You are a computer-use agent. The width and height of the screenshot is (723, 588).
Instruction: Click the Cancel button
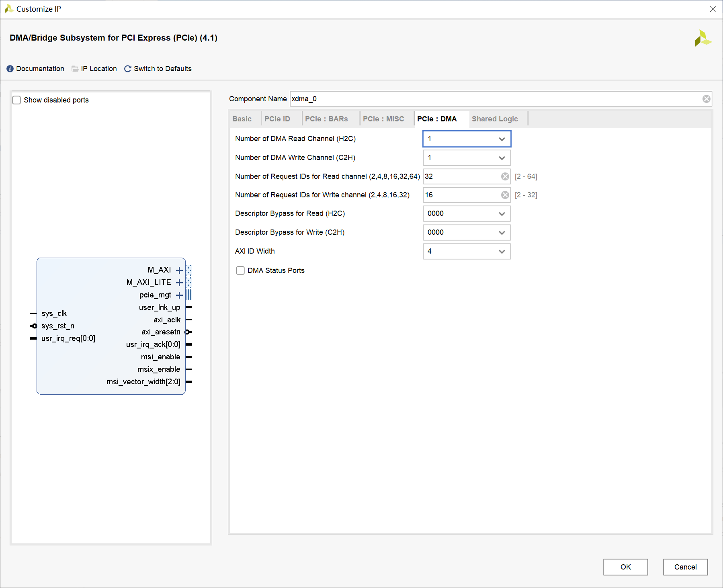[685, 567]
